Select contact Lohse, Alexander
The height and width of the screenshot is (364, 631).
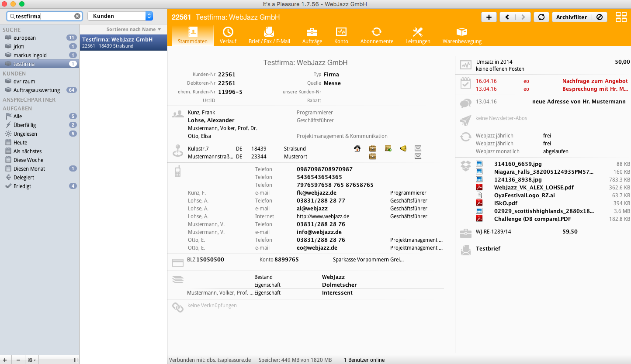pos(211,120)
